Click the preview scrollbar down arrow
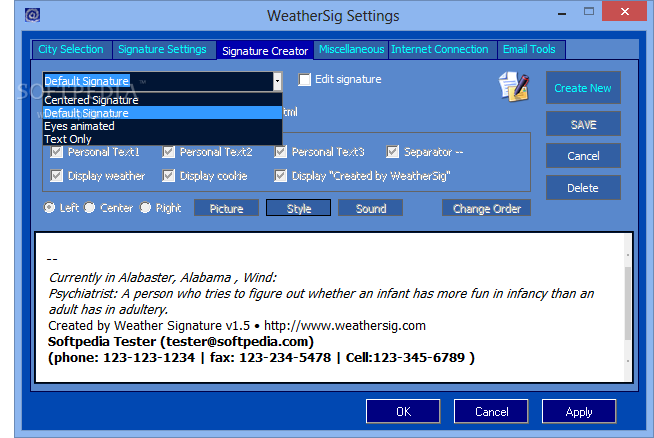The height and width of the screenshot is (438, 654). pyautogui.click(x=628, y=361)
